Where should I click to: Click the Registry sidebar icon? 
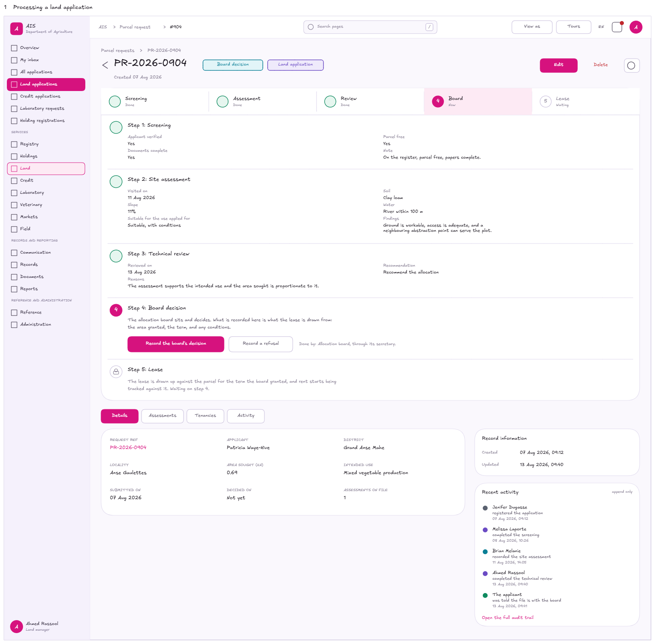click(x=14, y=144)
